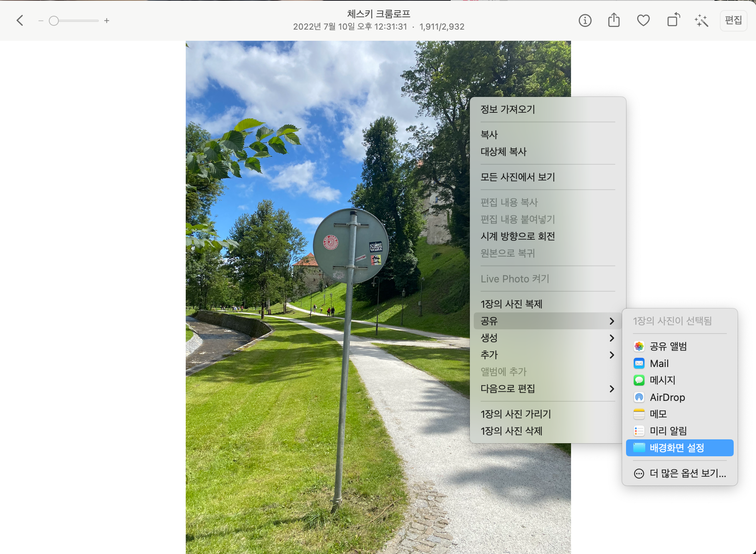Select 배경화면 설정 option

[x=677, y=448]
